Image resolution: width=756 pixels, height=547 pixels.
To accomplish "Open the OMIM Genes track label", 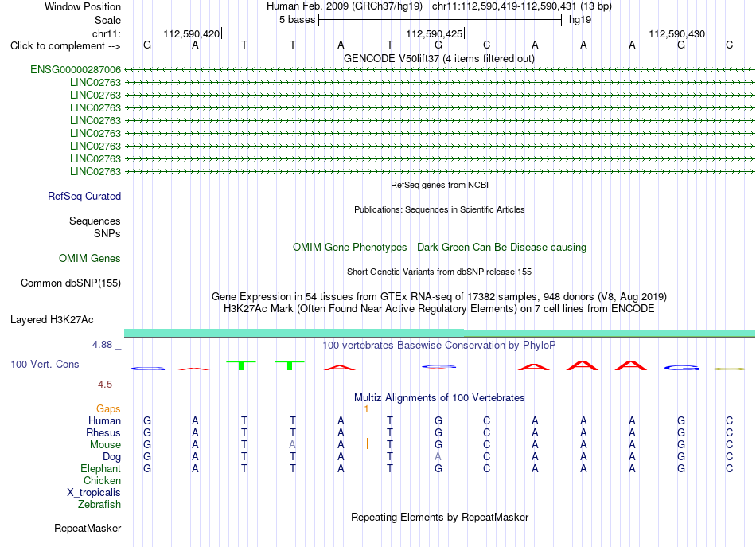I will 89,259.
